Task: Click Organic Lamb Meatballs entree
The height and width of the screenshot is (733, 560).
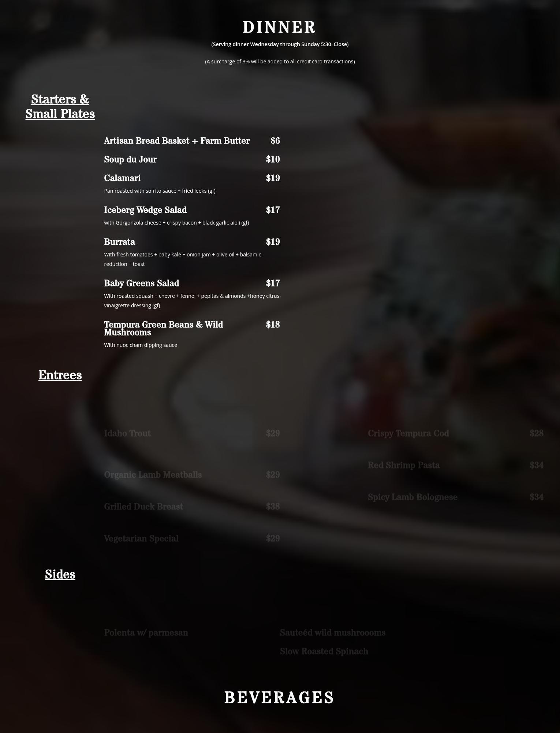Action: click(153, 475)
